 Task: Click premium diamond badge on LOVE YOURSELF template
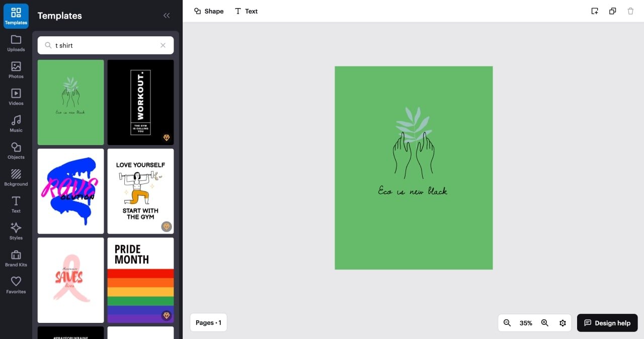click(x=167, y=227)
